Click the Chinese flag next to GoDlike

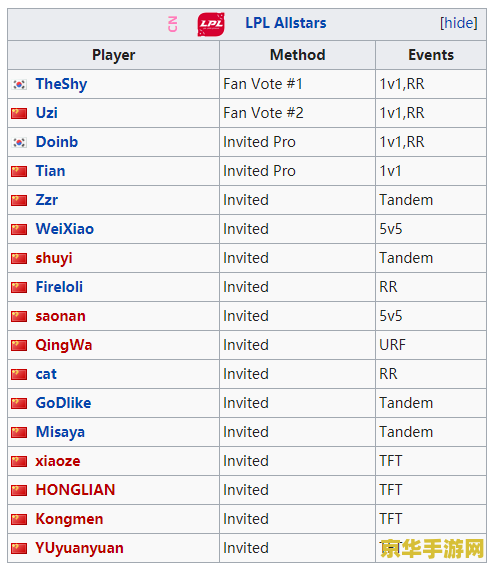coord(19,403)
